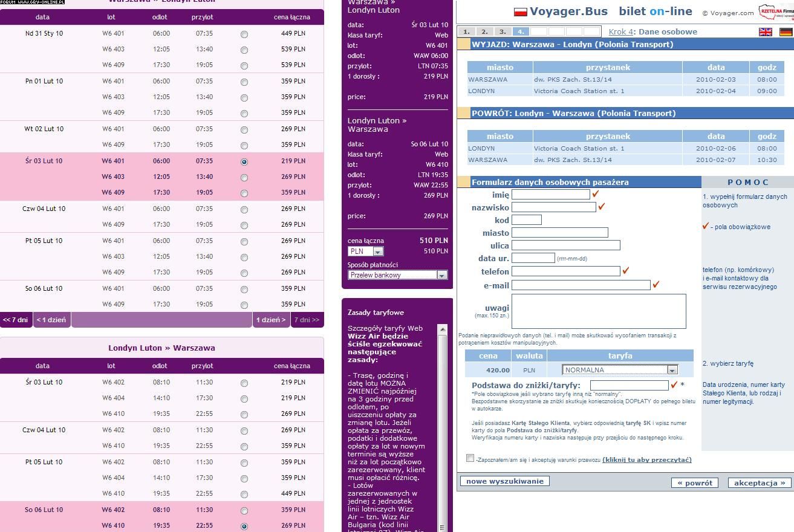
Task: Click the akceptacja button
Action: pos(760,483)
